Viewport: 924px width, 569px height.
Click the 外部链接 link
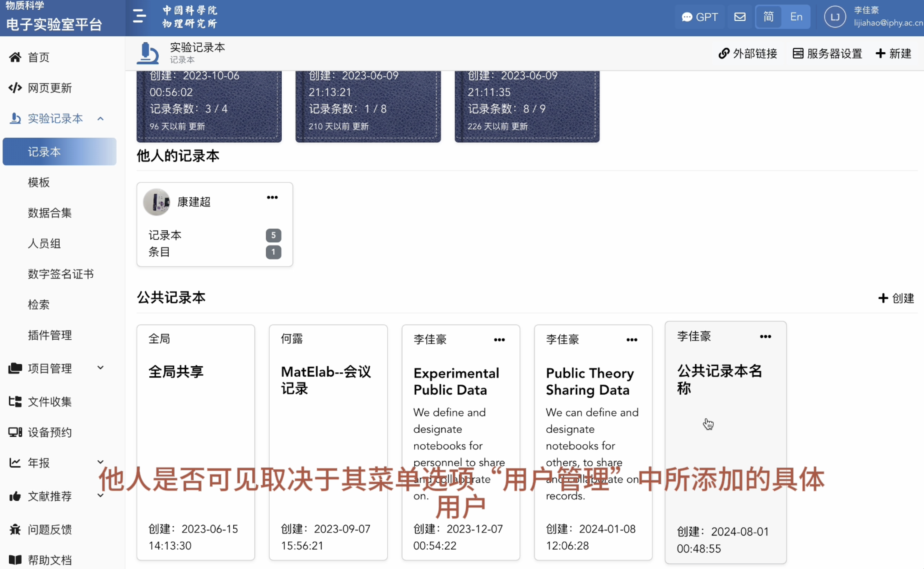point(748,54)
